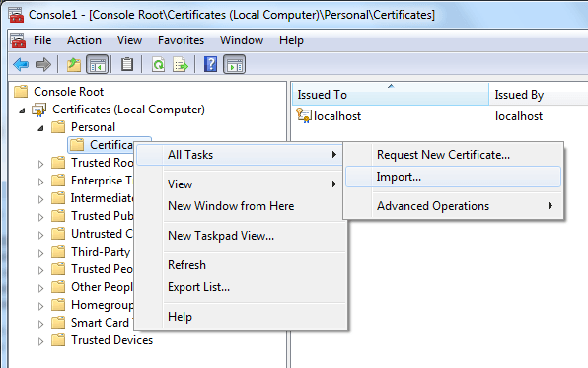The width and height of the screenshot is (588, 368).
Task: Toggle Show/Hide Action Pane toolbar button
Action: [235, 64]
